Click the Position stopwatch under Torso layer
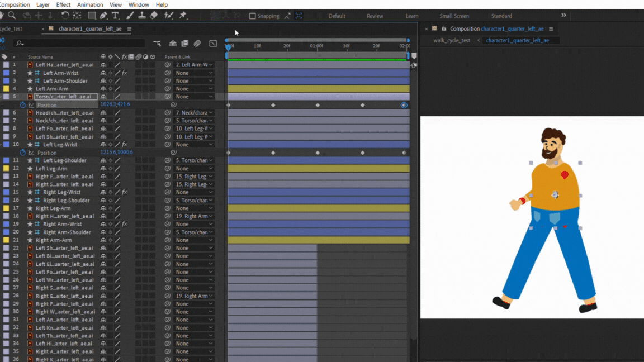The image size is (644, 362). tap(22, 105)
